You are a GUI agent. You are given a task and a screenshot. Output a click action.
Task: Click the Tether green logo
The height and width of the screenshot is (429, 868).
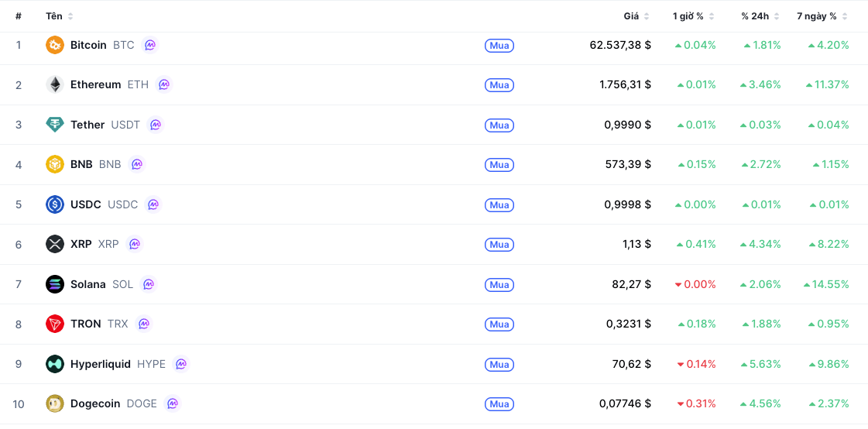tap(55, 125)
